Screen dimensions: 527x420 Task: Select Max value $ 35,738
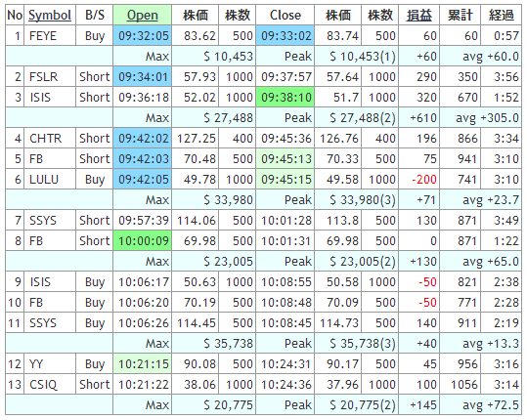(x=228, y=344)
